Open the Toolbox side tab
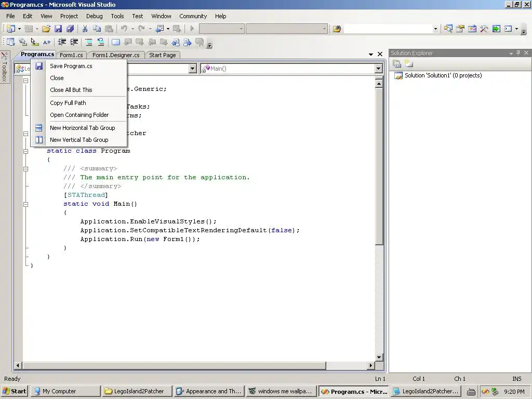 point(4,67)
